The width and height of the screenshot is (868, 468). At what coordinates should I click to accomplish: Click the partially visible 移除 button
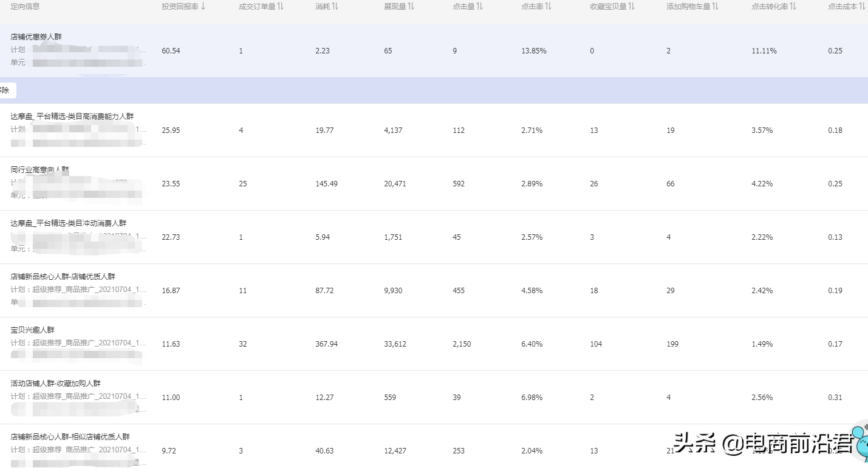[x=7, y=90]
